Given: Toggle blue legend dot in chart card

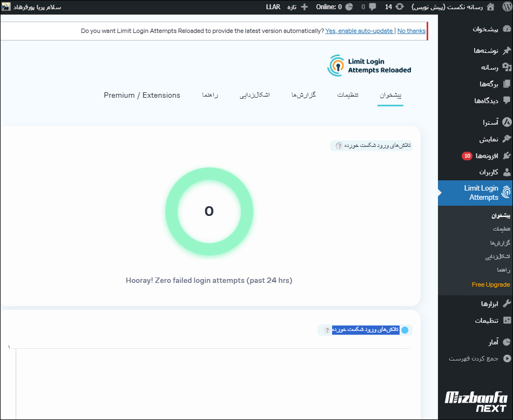Looking at the screenshot, I should pyautogui.click(x=404, y=330).
